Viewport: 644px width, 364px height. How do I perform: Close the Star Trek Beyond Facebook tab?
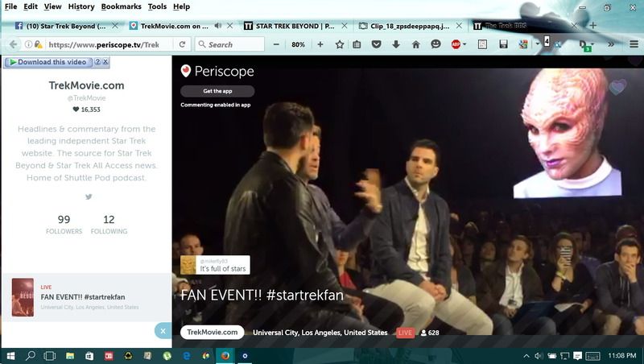(115, 26)
